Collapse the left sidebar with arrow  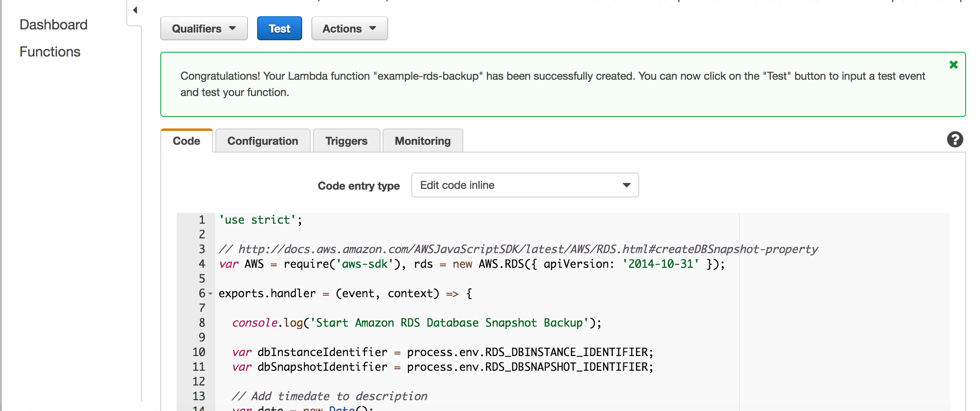point(135,10)
